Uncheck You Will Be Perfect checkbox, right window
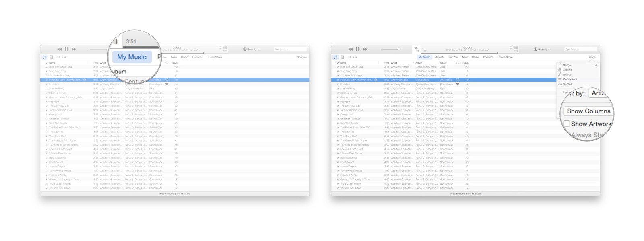Viewport: 644px width, 241px height. 338,188
